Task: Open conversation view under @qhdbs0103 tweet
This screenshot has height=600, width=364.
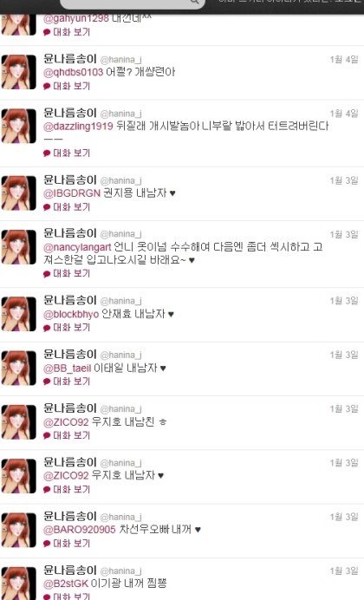Action: (x=67, y=86)
